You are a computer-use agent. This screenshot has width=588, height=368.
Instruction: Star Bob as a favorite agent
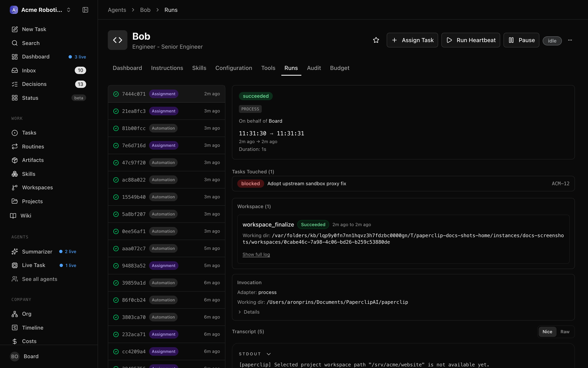pos(376,40)
